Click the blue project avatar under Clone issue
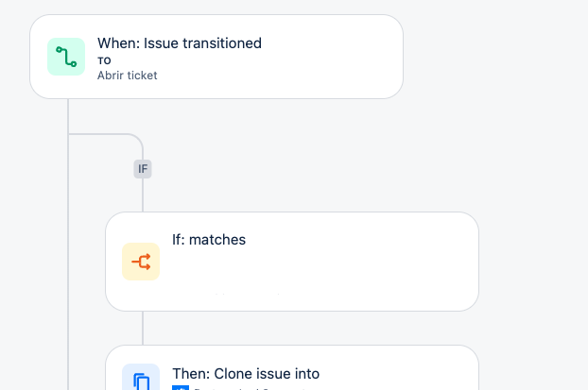The height and width of the screenshot is (390, 588). coord(181,388)
